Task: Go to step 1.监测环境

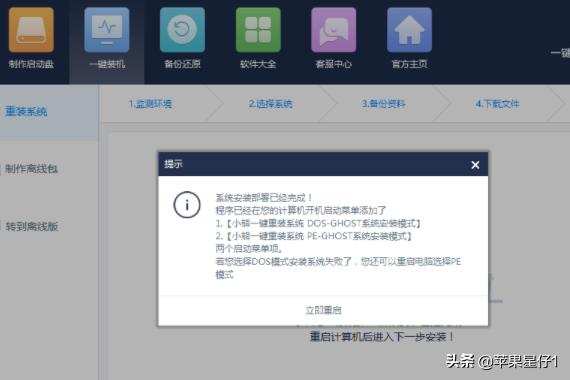Action: point(150,104)
